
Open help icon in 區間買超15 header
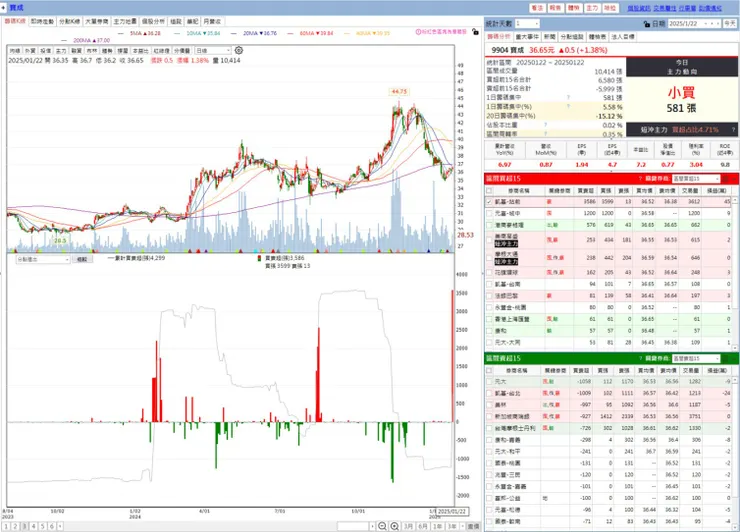640,178
